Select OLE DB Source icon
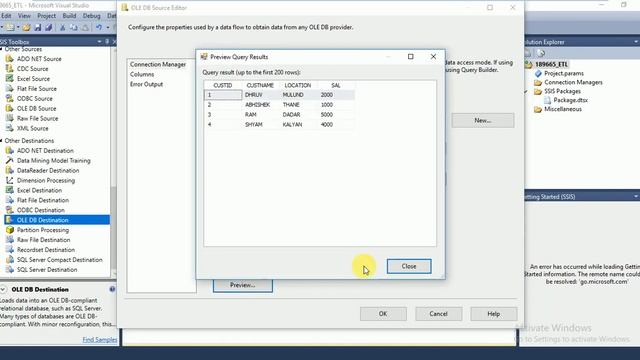Image resolution: width=640 pixels, height=360 pixels. (9, 108)
